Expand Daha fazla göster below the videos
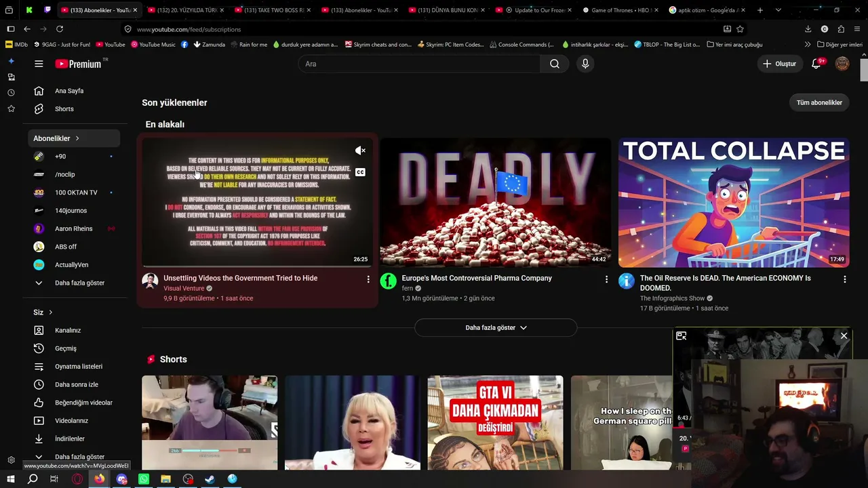 click(496, 327)
